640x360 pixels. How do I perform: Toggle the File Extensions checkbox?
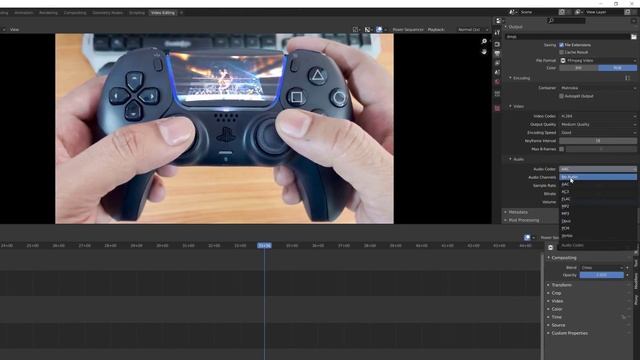tap(562, 45)
